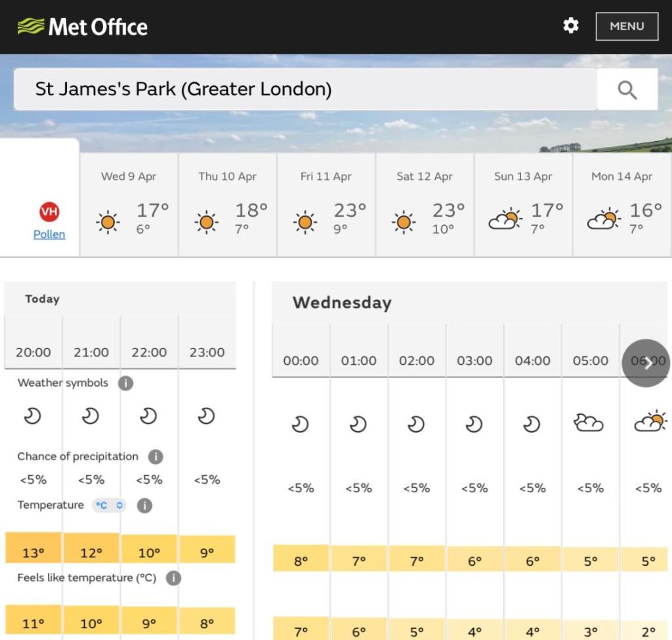
Task: Click the 05:00 cloudy night weather symbol
Action: 589,423
